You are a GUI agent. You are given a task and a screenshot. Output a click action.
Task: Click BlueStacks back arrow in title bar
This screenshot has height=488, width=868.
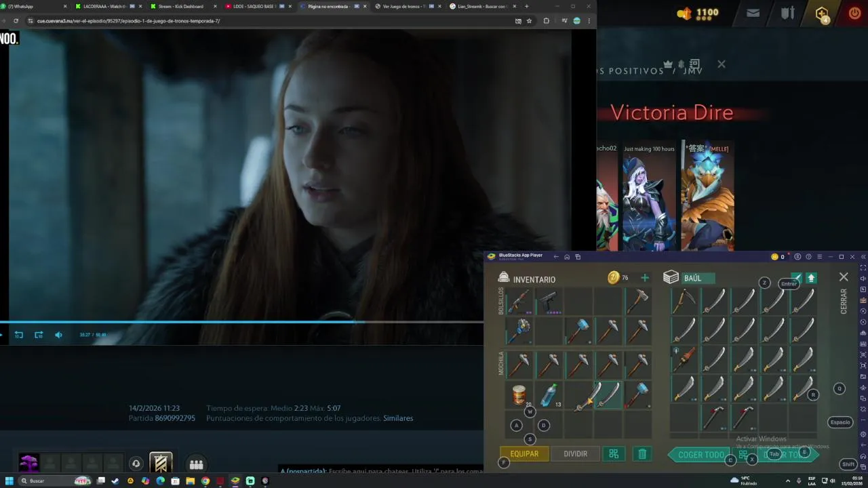click(556, 257)
